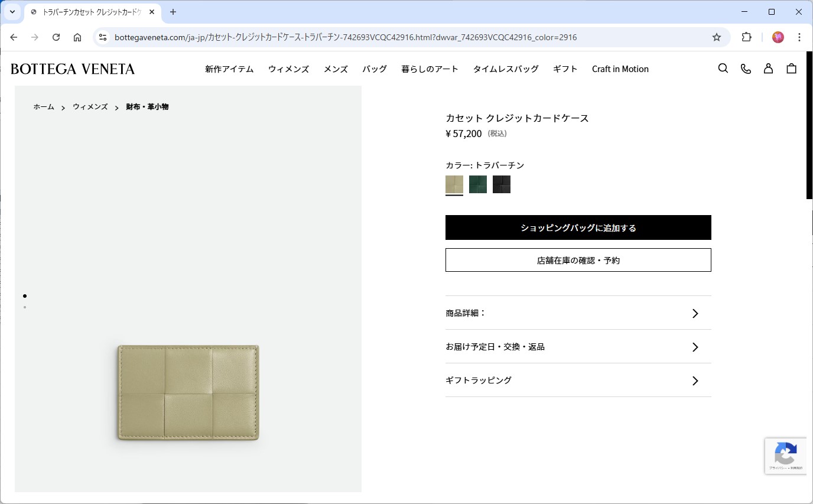Open ウィメンズ navigation menu
The height and width of the screenshot is (504, 813).
(x=288, y=69)
